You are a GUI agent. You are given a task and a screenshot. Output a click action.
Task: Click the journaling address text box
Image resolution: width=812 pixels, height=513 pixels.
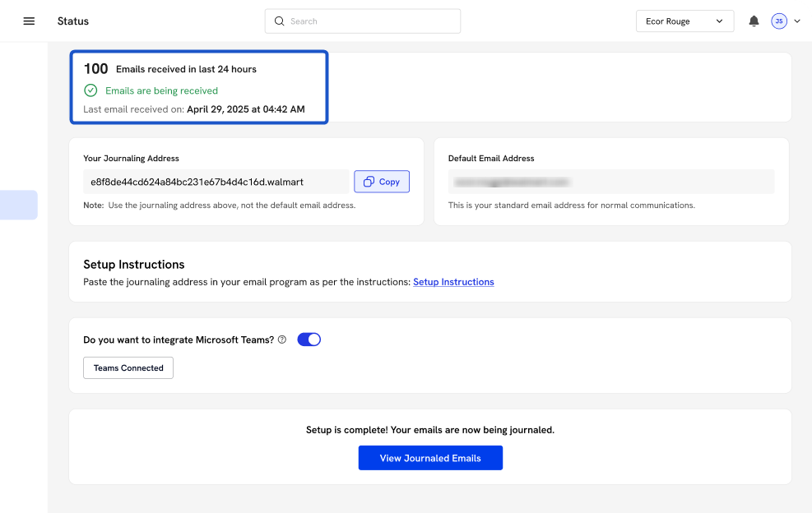pyautogui.click(x=216, y=182)
